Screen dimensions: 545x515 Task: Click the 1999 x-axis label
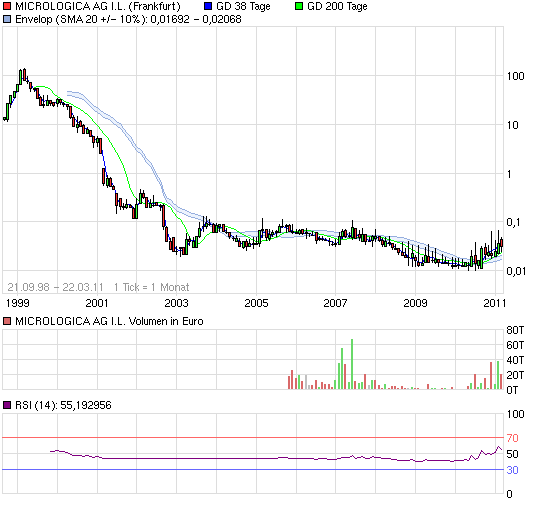coord(18,303)
